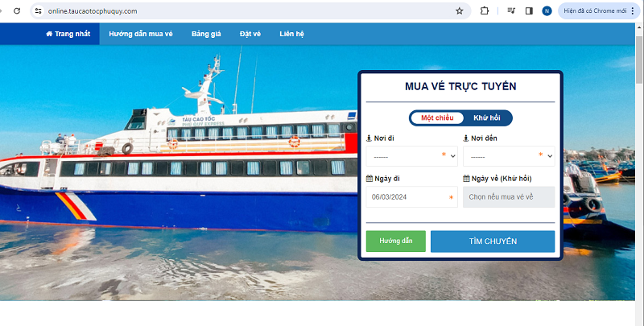644x326 pixels.
Task: View site information icon in address bar
Action: (x=38, y=11)
